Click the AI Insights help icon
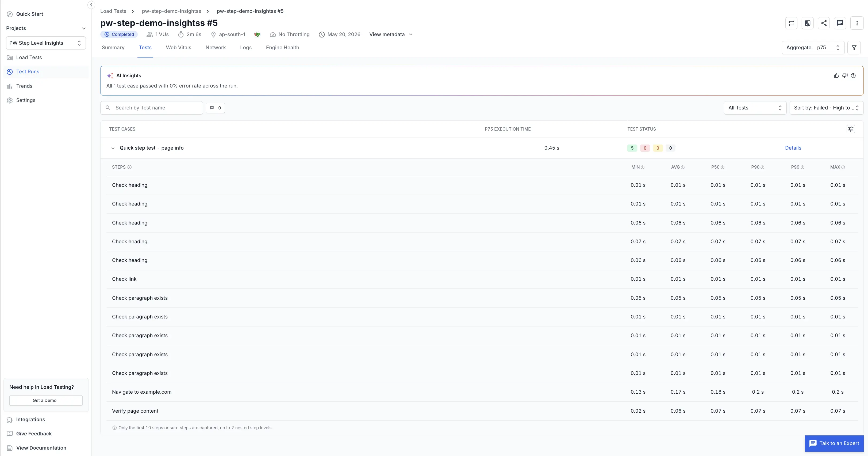 (x=853, y=75)
